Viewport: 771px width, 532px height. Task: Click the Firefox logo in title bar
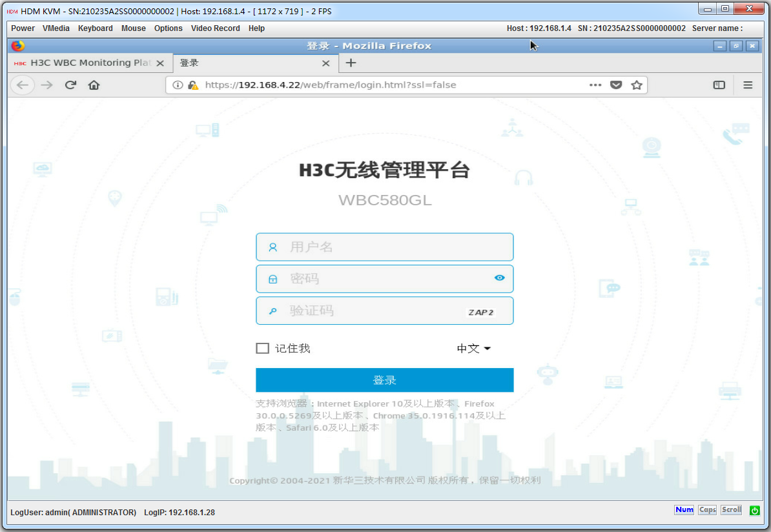tap(18, 46)
